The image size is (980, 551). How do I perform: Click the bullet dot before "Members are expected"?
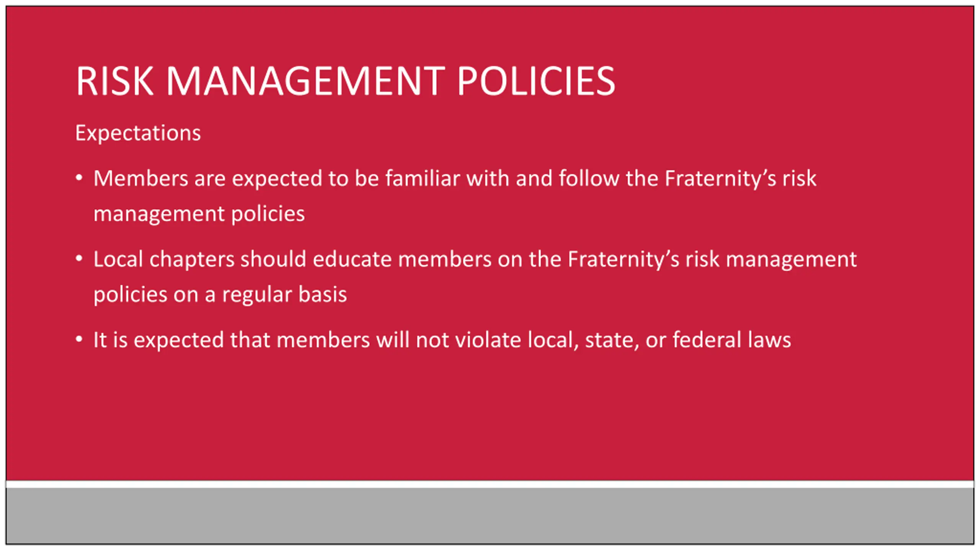[x=79, y=178]
